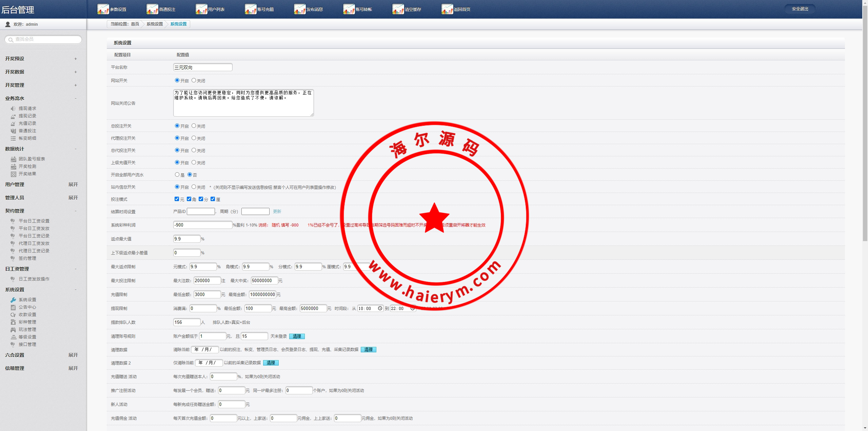This screenshot has height=431, width=868.
Task: Select 关闭 radio for 网站开关
Action: point(194,80)
